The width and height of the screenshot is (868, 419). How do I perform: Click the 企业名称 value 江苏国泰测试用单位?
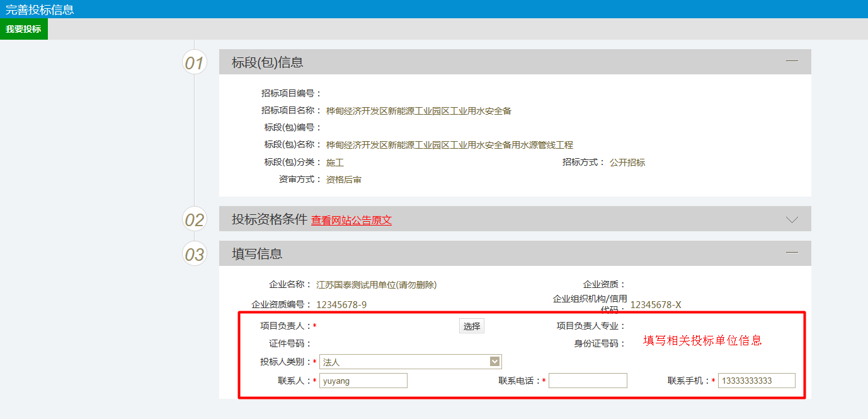tap(376, 285)
